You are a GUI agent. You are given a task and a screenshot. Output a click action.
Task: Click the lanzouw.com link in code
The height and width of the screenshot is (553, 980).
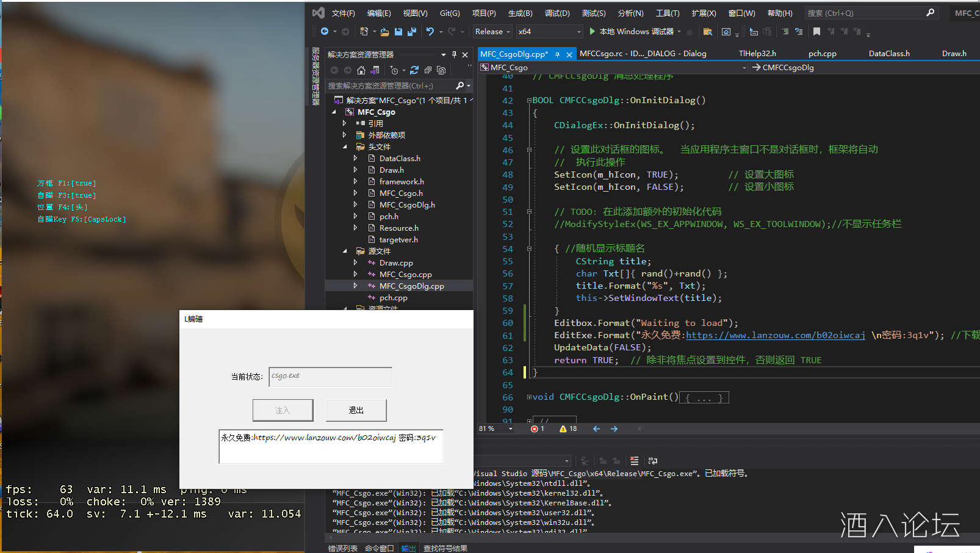pyautogui.click(x=776, y=335)
